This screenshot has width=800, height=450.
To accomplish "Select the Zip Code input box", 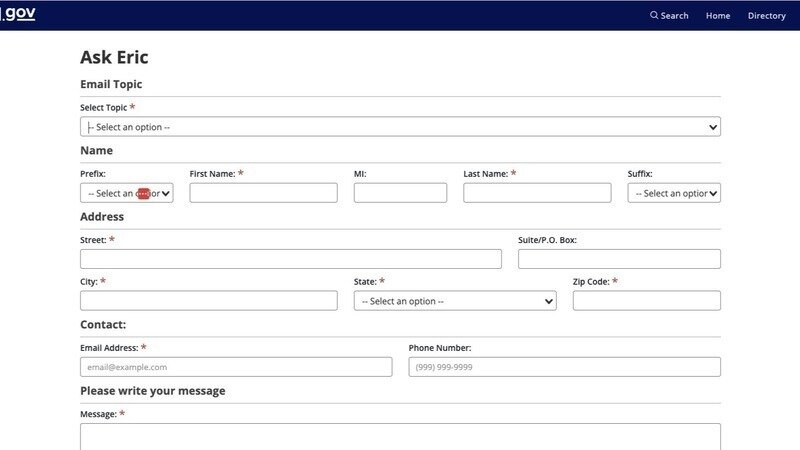I will tap(646, 301).
